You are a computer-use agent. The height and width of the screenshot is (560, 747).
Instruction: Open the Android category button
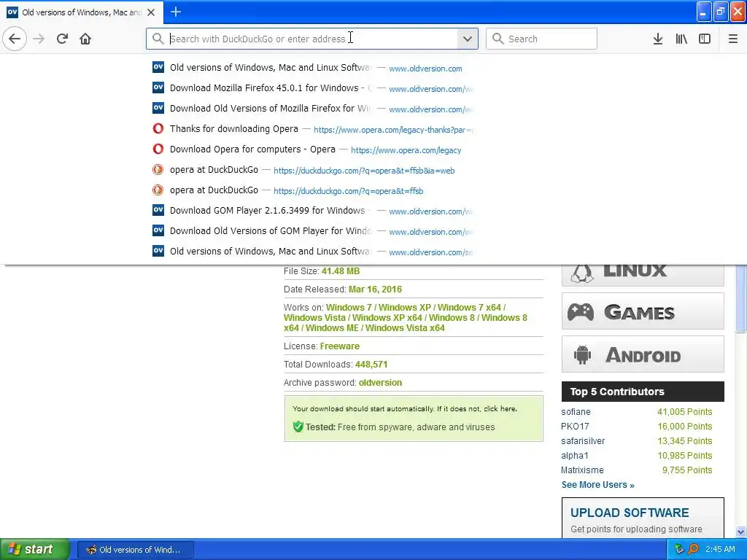[x=643, y=354]
